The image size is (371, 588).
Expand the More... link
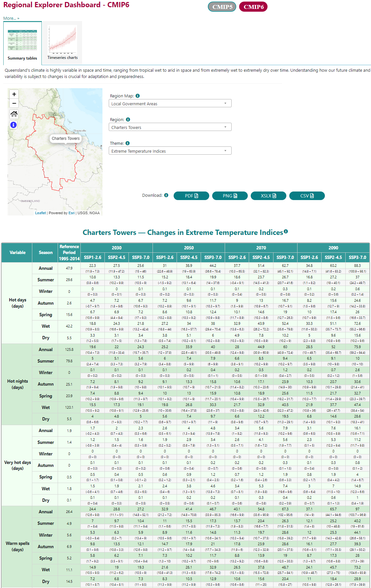(11, 18)
